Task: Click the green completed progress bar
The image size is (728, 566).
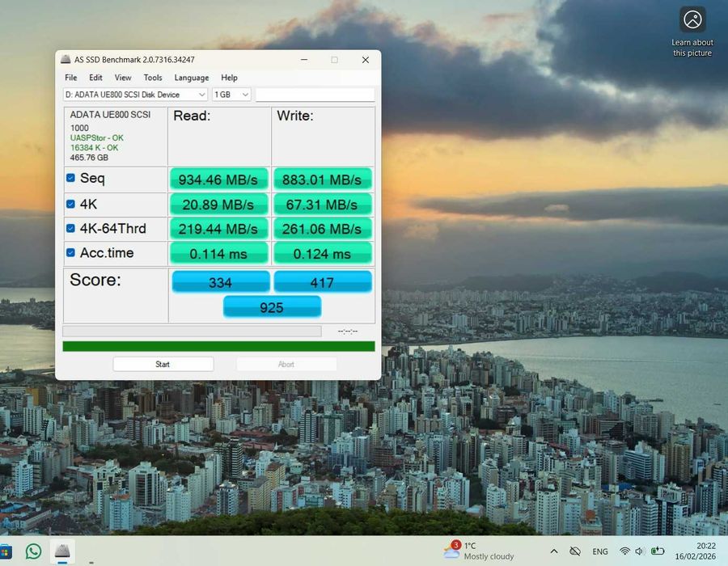Action: 218,346
